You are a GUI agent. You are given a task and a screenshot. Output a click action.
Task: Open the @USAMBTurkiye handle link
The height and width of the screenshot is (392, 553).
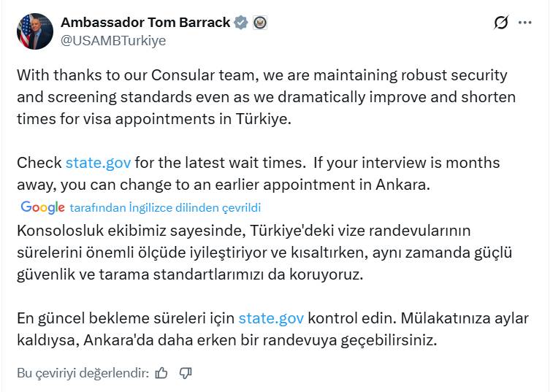[113, 41]
